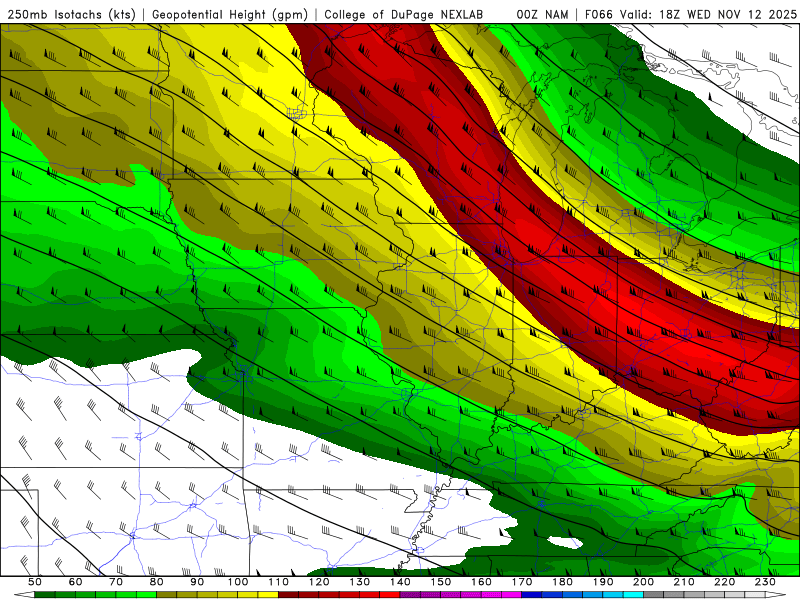Click the 230 value on the color scale
The width and height of the screenshot is (800, 600).
coord(765,582)
